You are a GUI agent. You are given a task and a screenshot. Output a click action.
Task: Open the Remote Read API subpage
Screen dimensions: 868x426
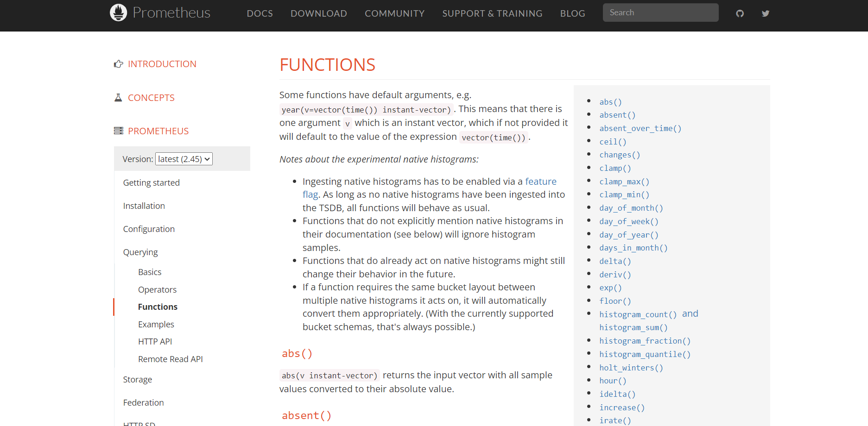[170, 359]
